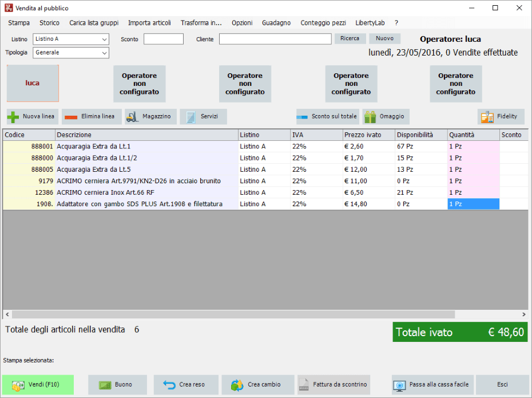Screen dimensions: 532x398
Task: Click the scroll right arrow of table
Action: (x=524, y=314)
